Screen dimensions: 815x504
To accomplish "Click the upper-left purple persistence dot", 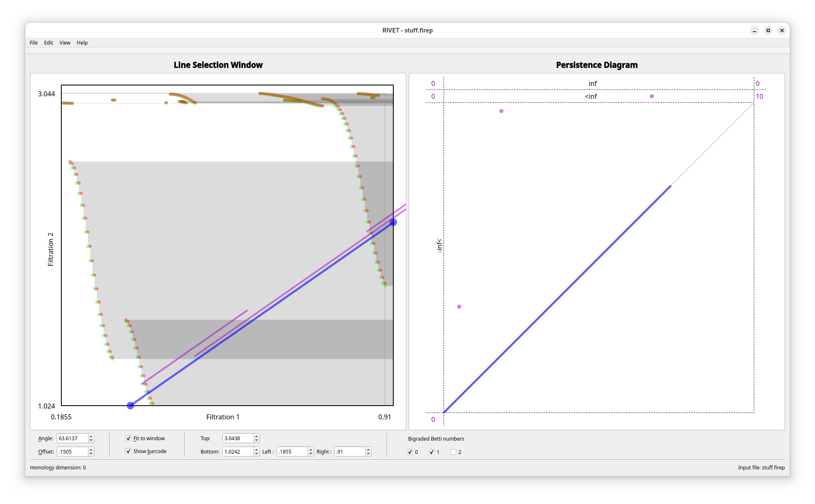I will tap(501, 111).
